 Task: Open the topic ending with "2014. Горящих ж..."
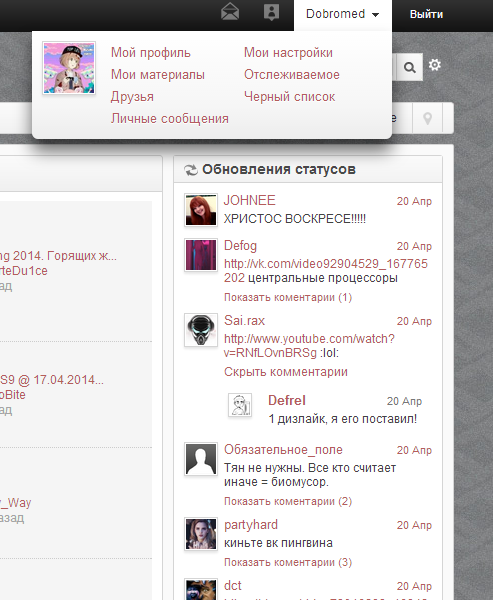(x=58, y=256)
